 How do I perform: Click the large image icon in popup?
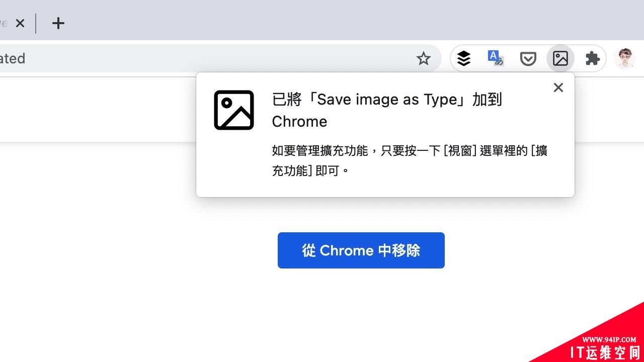[234, 110]
